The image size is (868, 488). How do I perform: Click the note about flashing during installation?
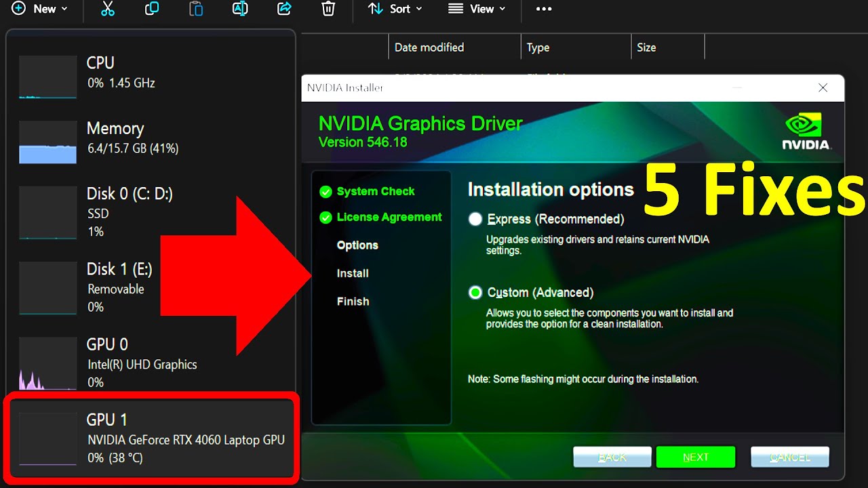click(583, 380)
